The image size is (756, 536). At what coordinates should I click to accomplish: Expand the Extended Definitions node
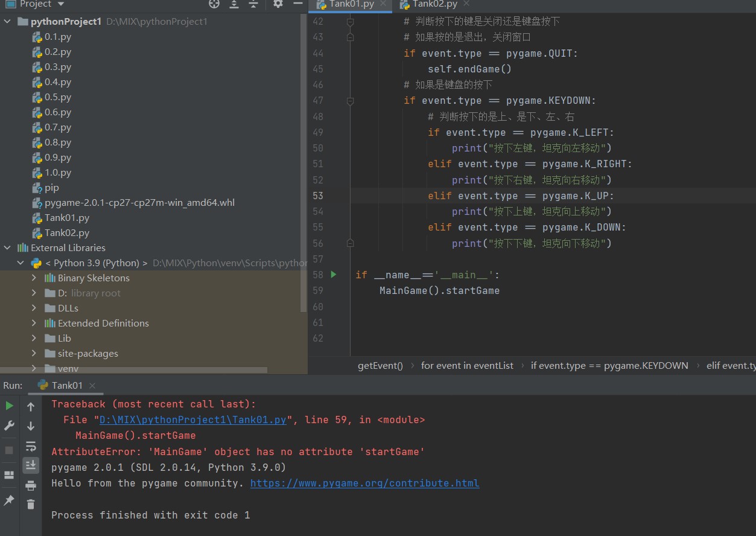[34, 323]
